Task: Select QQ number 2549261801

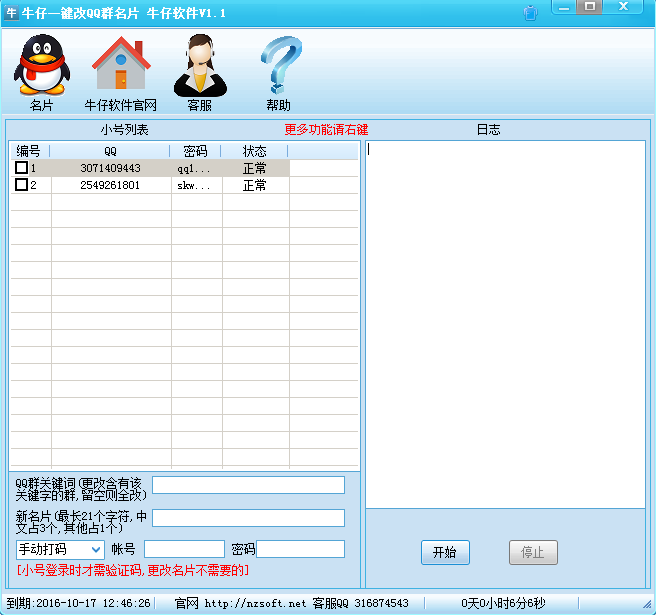Action: tap(110, 185)
